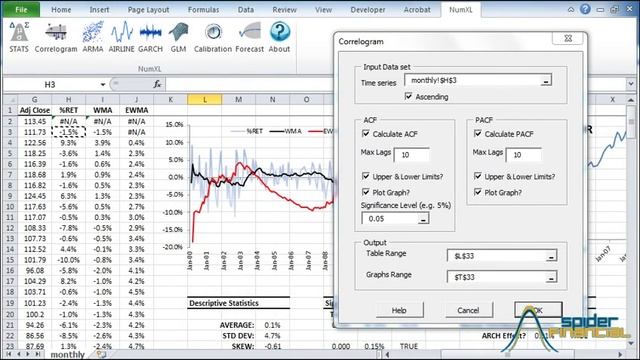The height and width of the screenshot is (360, 640).
Task: Toggle PACF Upper & Lower Limits checkbox
Action: [x=478, y=176]
